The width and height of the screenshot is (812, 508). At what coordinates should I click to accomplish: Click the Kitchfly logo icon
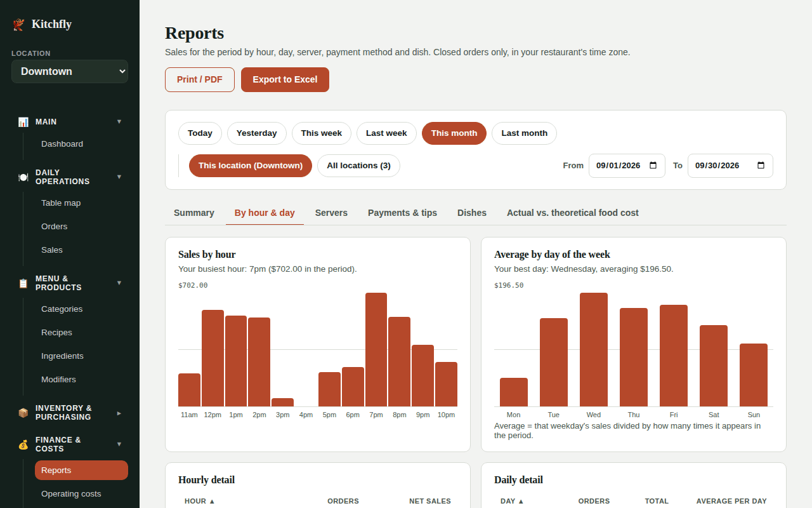tap(18, 24)
